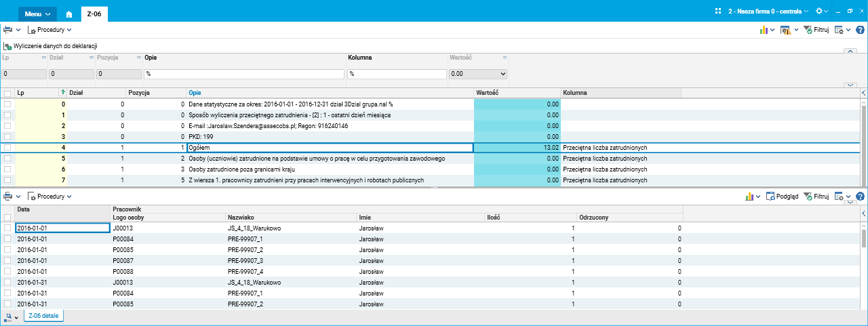The image size is (868, 326).
Task: Tick the checkbox for row Lp 4
Action: pos(7,148)
